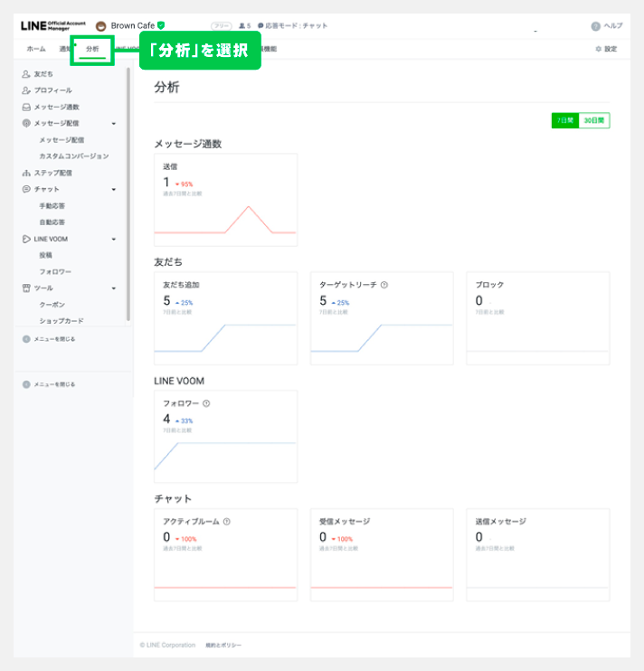The height and width of the screenshot is (671, 644).
Task: Open カスタムコンバージョン submenu item
Action: tap(74, 156)
